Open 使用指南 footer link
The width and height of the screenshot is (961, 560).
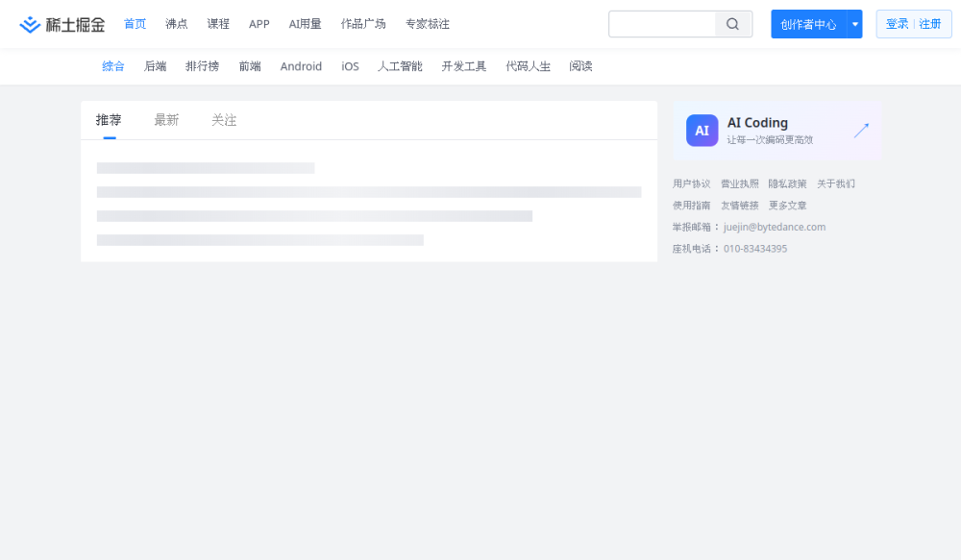click(x=691, y=206)
